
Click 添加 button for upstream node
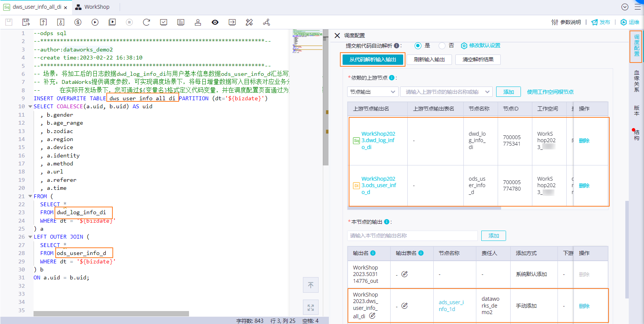coord(508,92)
